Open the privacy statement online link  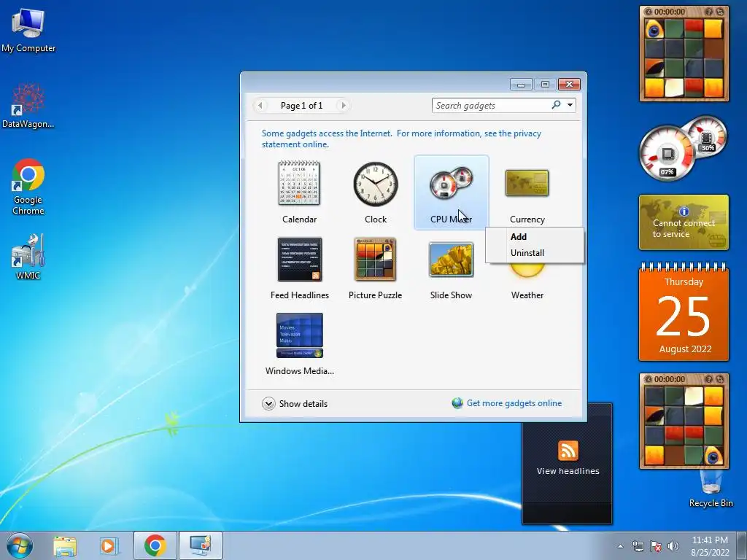tap(401, 139)
